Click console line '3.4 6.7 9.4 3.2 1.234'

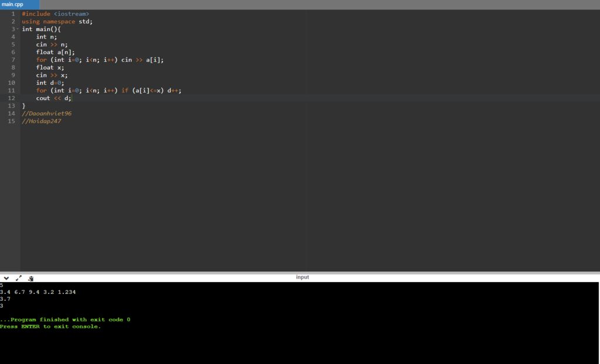coord(38,292)
